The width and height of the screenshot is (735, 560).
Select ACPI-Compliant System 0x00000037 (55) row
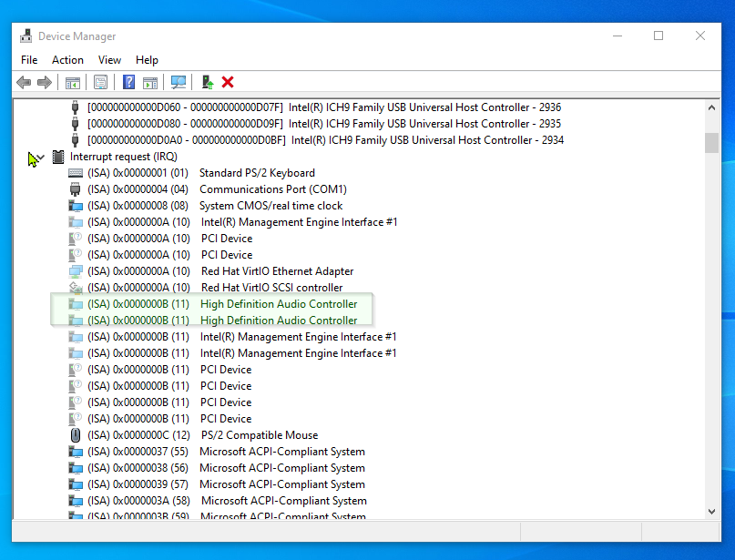click(226, 452)
